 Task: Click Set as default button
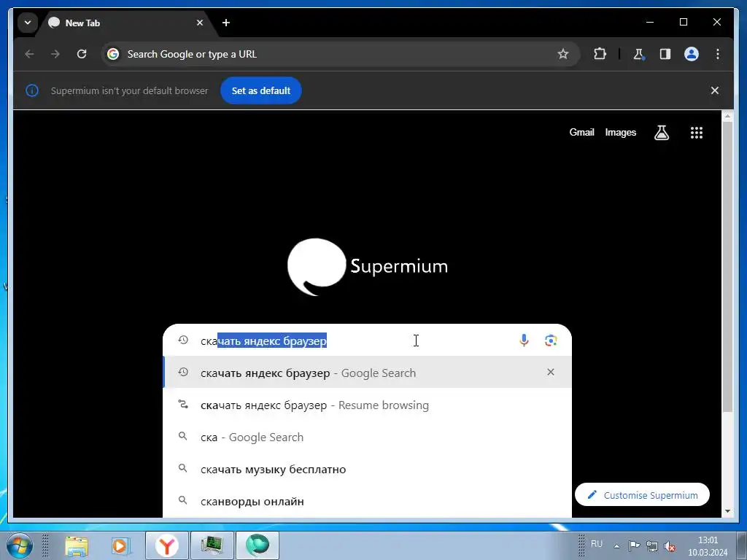pos(261,90)
